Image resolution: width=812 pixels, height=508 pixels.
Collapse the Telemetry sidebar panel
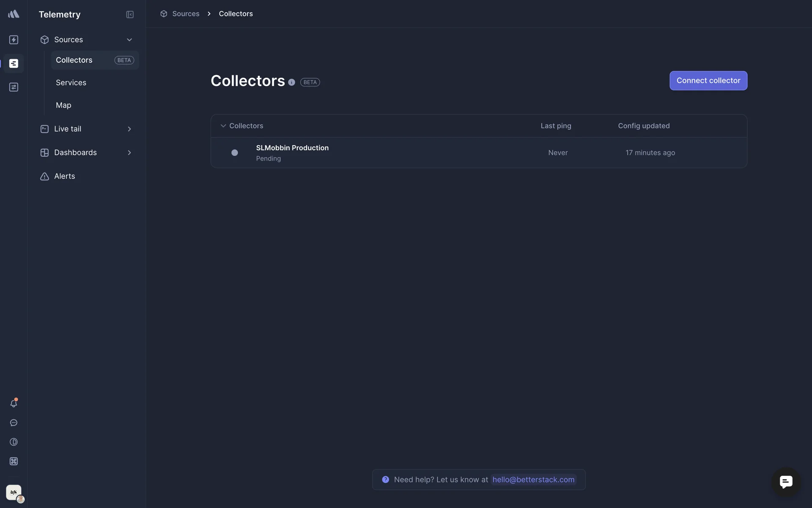click(x=130, y=15)
